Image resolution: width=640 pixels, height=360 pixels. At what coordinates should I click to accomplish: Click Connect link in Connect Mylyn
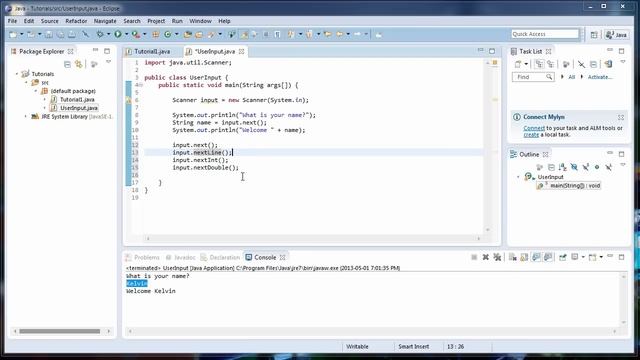coord(534,128)
